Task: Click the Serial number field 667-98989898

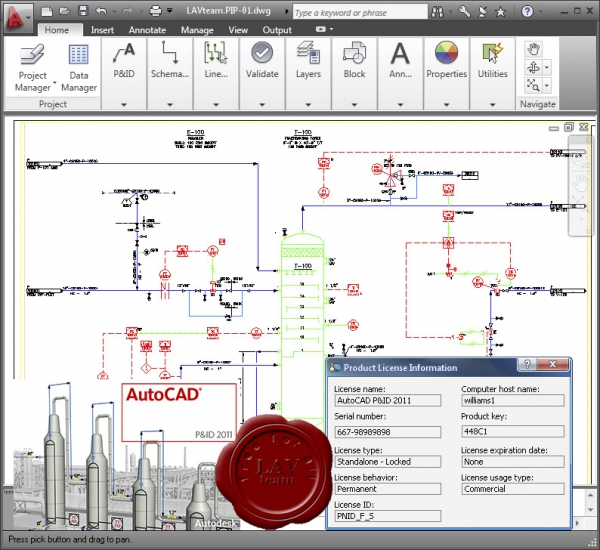Action: pyautogui.click(x=388, y=432)
